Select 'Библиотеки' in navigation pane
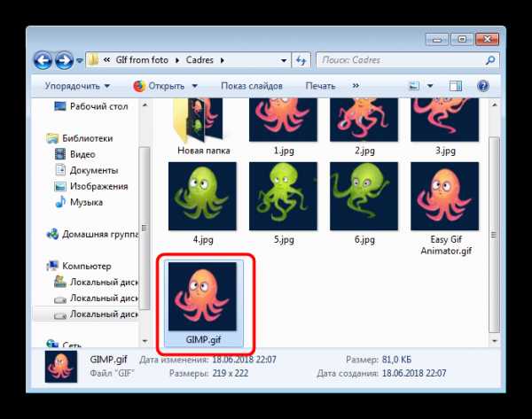The height and width of the screenshot is (419, 532). click(x=88, y=138)
